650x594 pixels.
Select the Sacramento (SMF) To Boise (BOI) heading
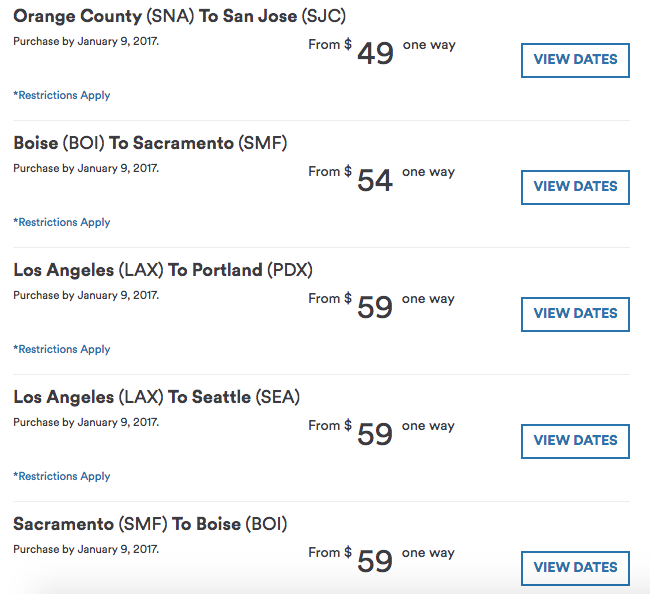tap(150, 524)
